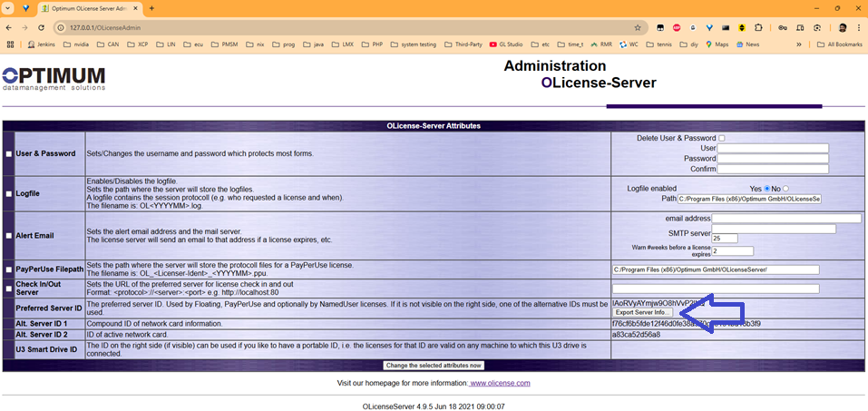The height and width of the screenshot is (411, 868).
Task: Click the pinned blue diamond tab
Action: point(26,8)
